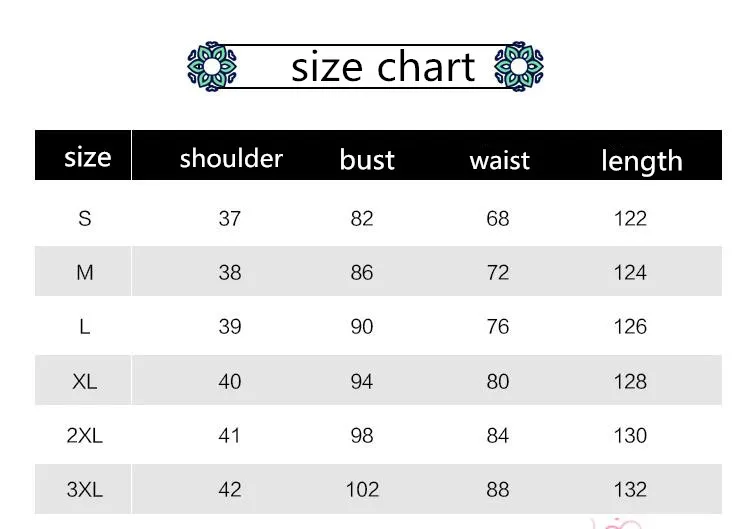The width and height of the screenshot is (749, 529).
Task: Click the 3XL size row label
Action: pyautogui.click(x=85, y=489)
